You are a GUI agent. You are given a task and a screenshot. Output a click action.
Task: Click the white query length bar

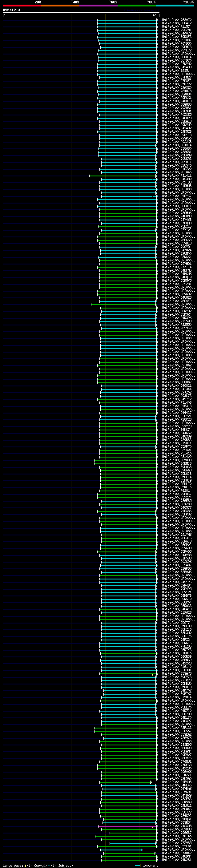(x=81, y=13)
